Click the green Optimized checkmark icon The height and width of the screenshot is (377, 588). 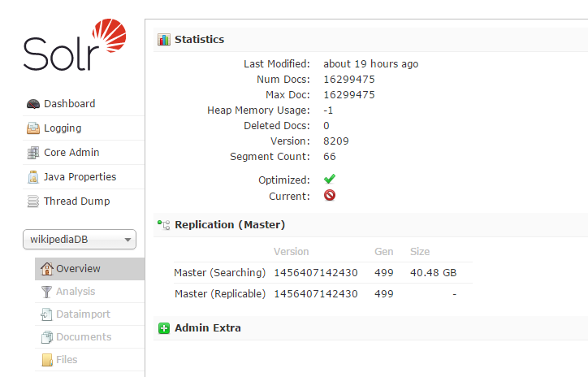pos(330,179)
